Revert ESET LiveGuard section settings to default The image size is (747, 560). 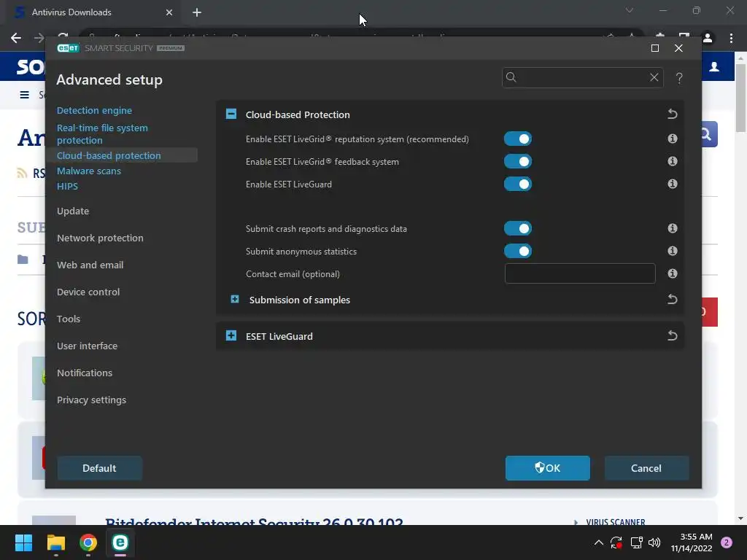click(x=672, y=336)
